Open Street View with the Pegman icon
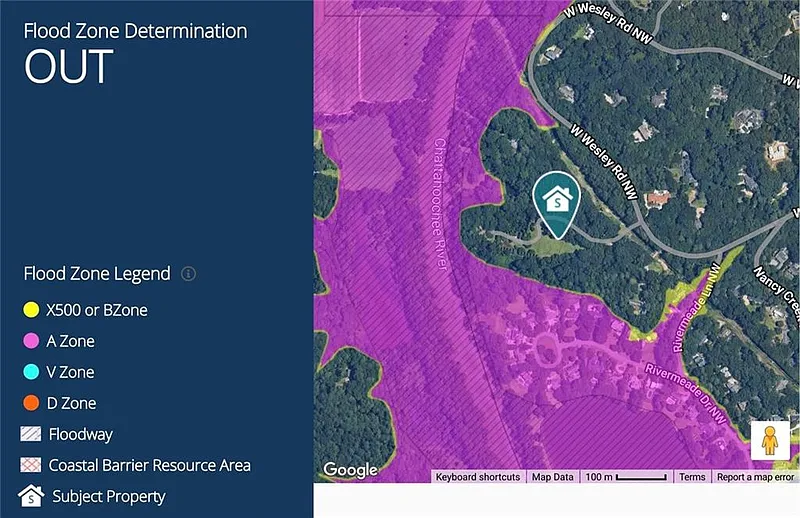This screenshot has width=800, height=518. pyautogui.click(x=770, y=441)
